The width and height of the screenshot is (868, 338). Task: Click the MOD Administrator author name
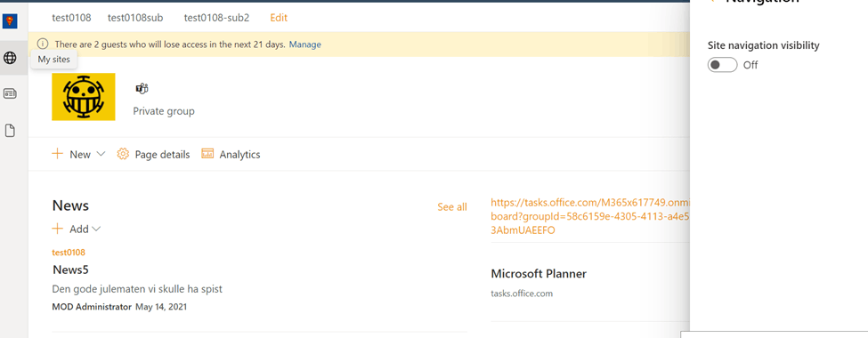(92, 307)
